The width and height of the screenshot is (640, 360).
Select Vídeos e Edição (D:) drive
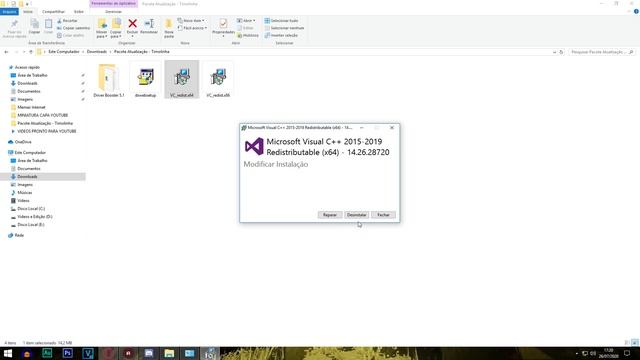point(34,216)
